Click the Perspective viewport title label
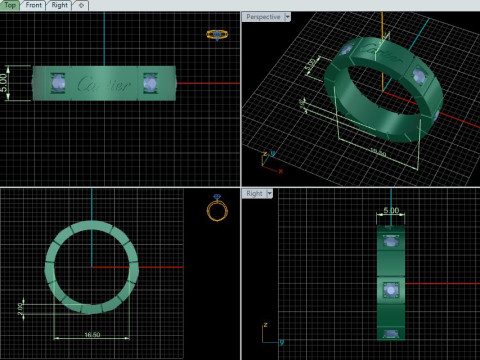This screenshot has height=360, width=480. coord(263,17)
